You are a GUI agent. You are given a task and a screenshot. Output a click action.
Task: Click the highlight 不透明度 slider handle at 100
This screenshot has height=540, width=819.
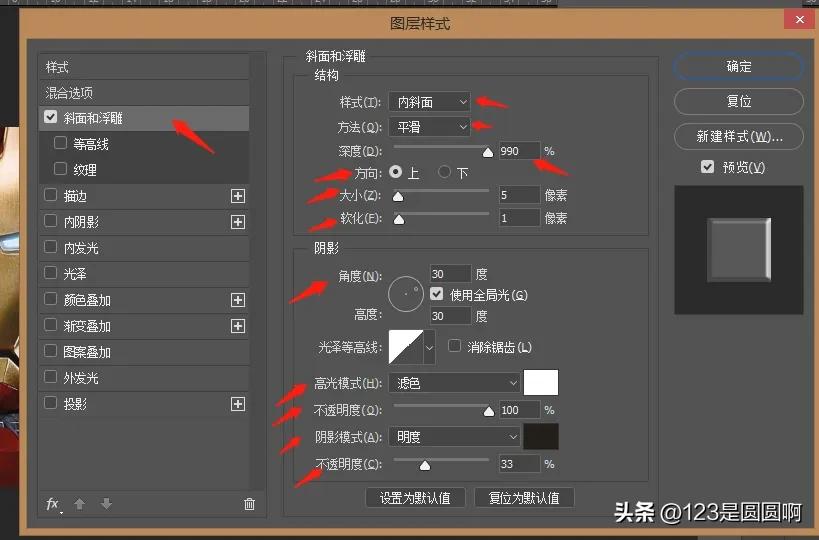click(x=489, y=412)
